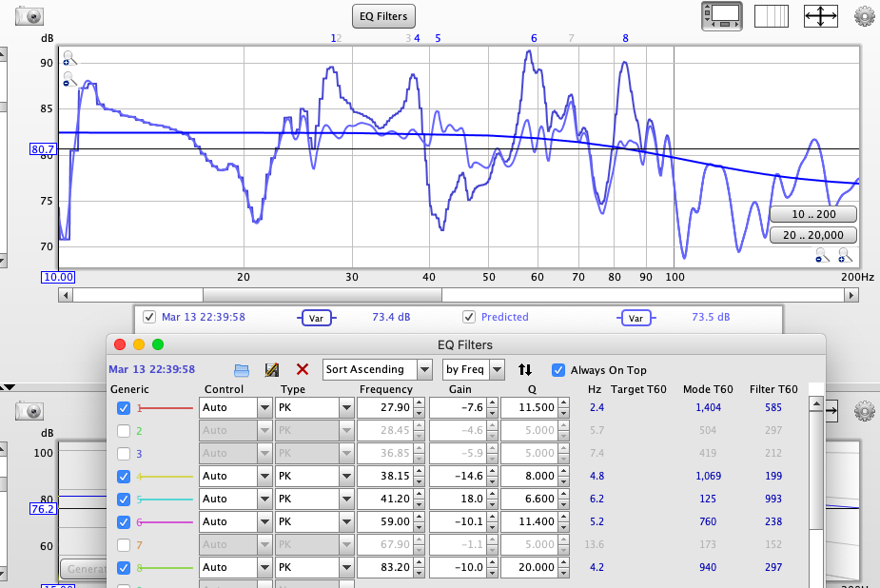Click the up-down arrows sort icon
This screenshot has height=588, width=880.
tap(525, 369)
